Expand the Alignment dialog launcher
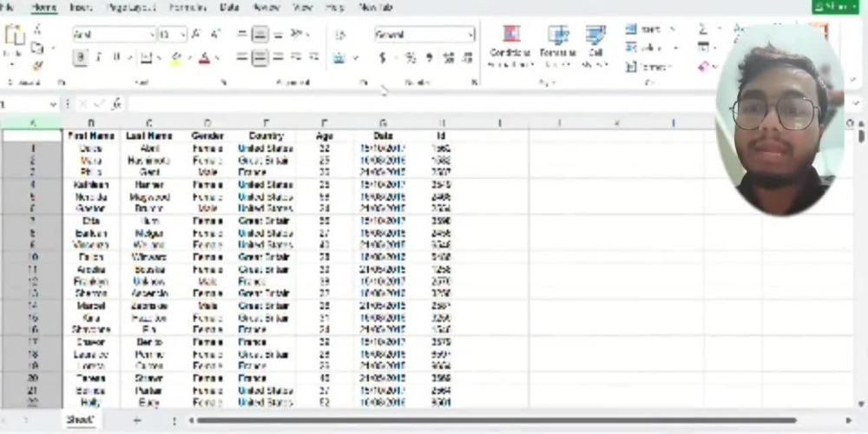This screenshot has width=868, height=434. click(x=363, y=82)
